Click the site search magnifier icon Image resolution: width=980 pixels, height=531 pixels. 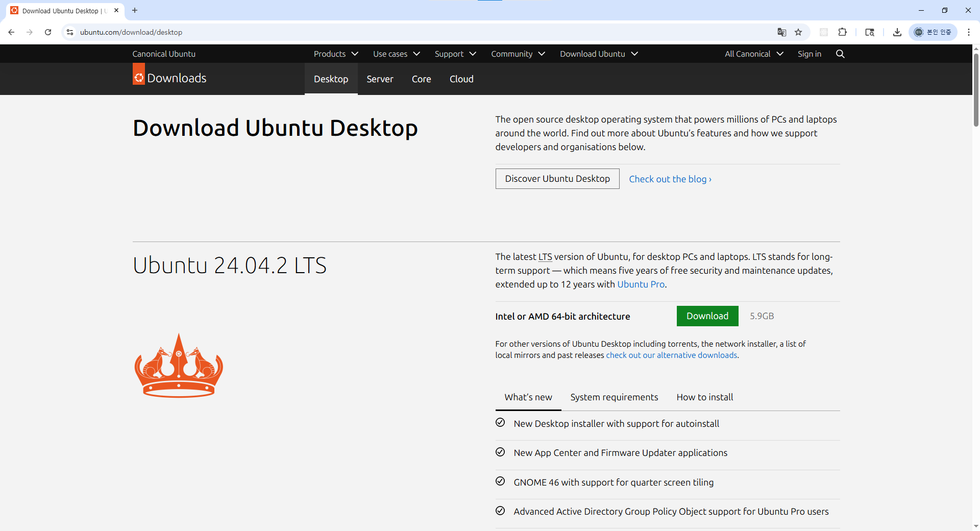pyautogui.click(x=840, y=54)
